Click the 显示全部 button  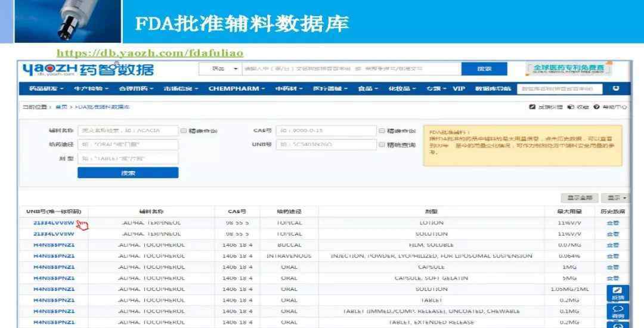(x=580, y=198)
